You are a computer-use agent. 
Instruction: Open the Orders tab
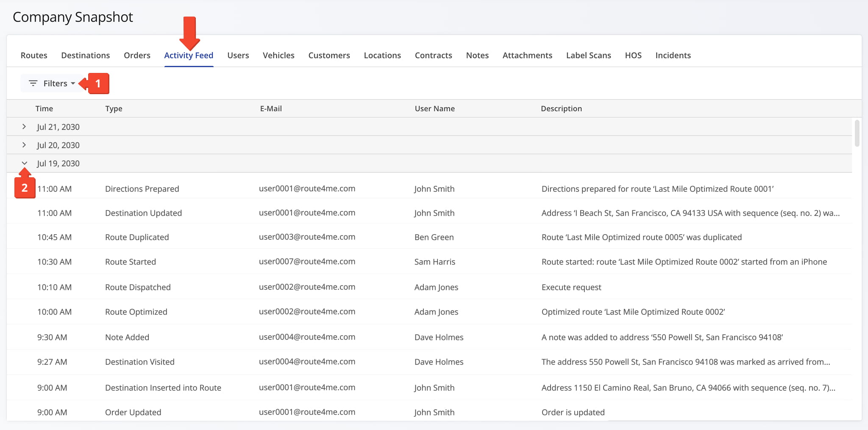[137, 55]
